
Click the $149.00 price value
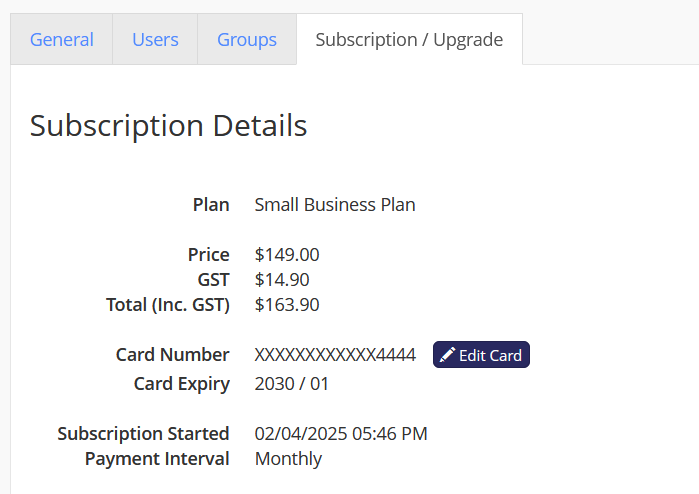click(x=287, y=255)
